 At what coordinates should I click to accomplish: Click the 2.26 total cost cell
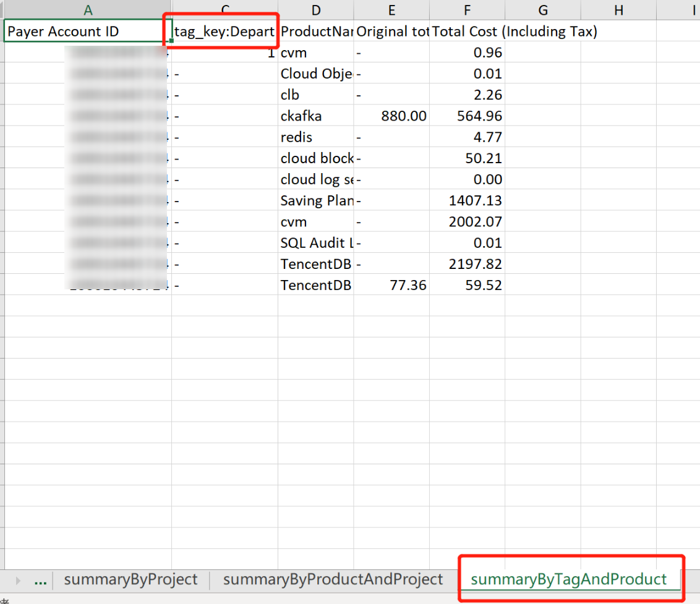pos(467,95)
